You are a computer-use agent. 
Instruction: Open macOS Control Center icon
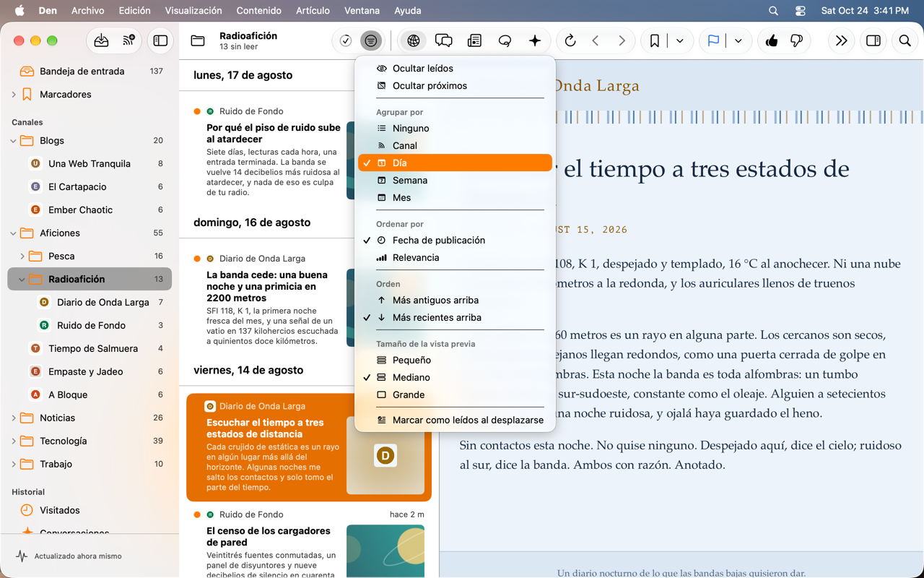pos(801,11)
